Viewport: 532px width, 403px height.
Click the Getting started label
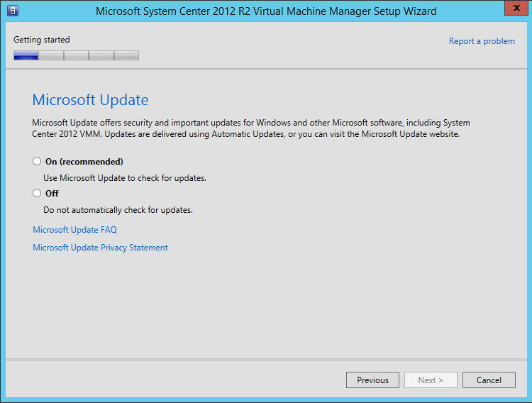pos(42,40)
